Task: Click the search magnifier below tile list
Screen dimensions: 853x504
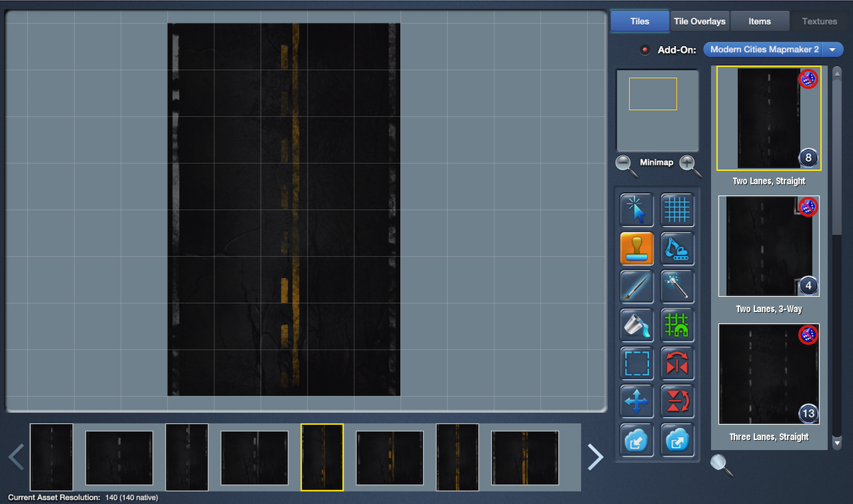Action: pos(722,465)
